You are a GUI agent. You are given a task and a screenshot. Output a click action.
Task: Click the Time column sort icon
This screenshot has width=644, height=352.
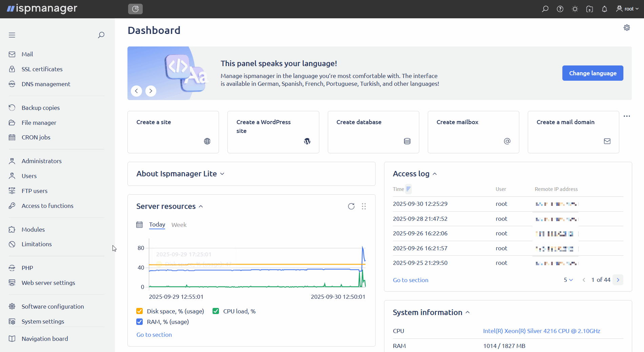coord(408,189)
